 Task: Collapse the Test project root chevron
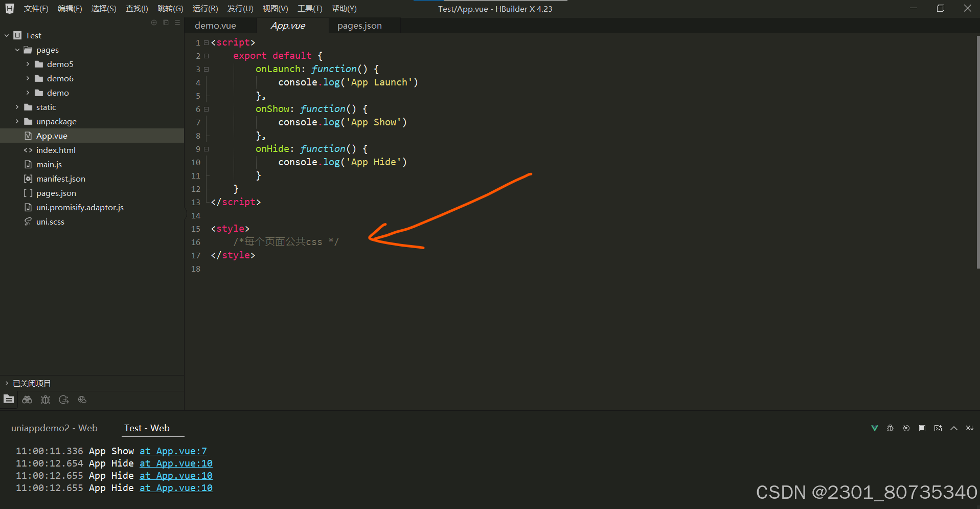[x=7, y=35]
